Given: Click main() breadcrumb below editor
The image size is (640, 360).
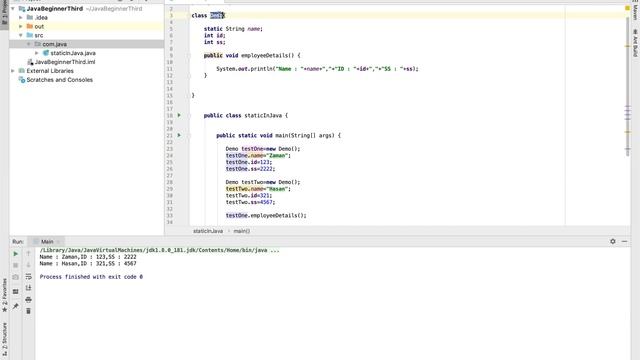Looking at the screenshot, I should 241,231.
